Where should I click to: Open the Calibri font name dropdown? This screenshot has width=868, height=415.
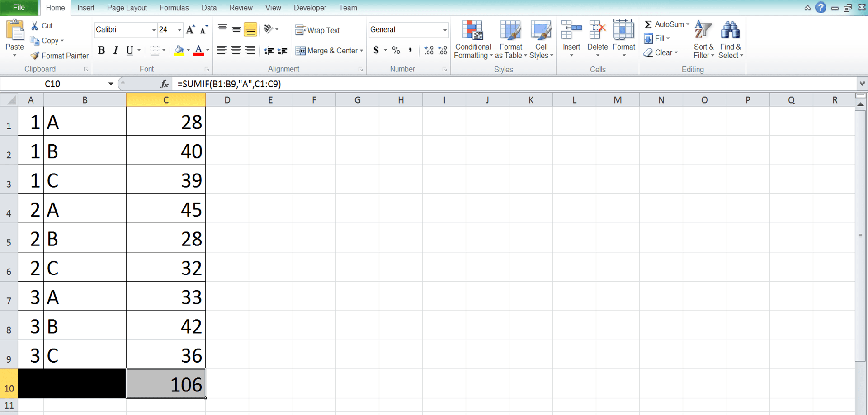[x=154, y=30]
